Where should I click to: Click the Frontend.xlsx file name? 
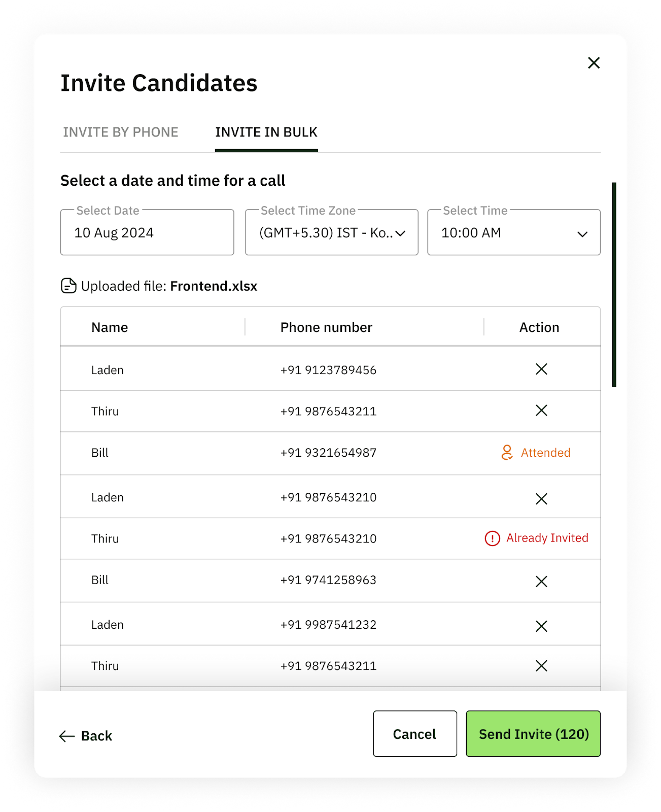pos(214,286)
